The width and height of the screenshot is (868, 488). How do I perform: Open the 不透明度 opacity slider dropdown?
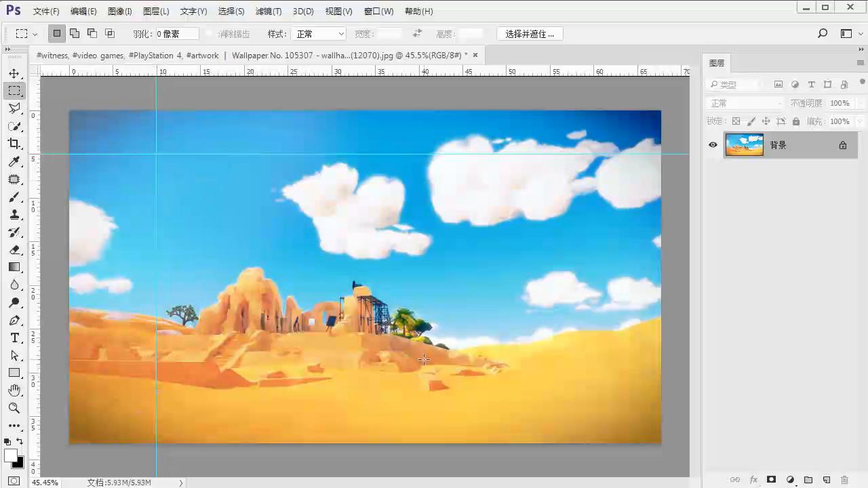[x=861, y=103]
